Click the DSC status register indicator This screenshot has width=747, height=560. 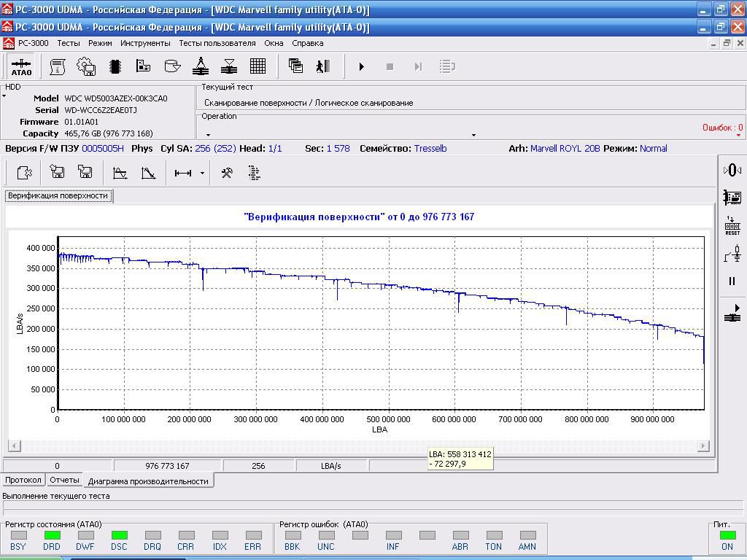119,535
